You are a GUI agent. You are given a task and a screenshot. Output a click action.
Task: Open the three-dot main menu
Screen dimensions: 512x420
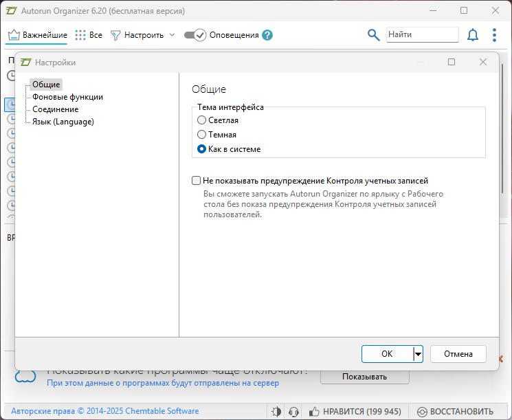[x=494, y=35]
